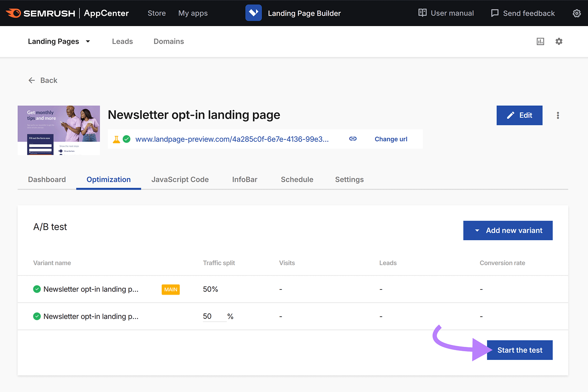Click the gear icon beside the analytics icon

click(x=559, y=41)
